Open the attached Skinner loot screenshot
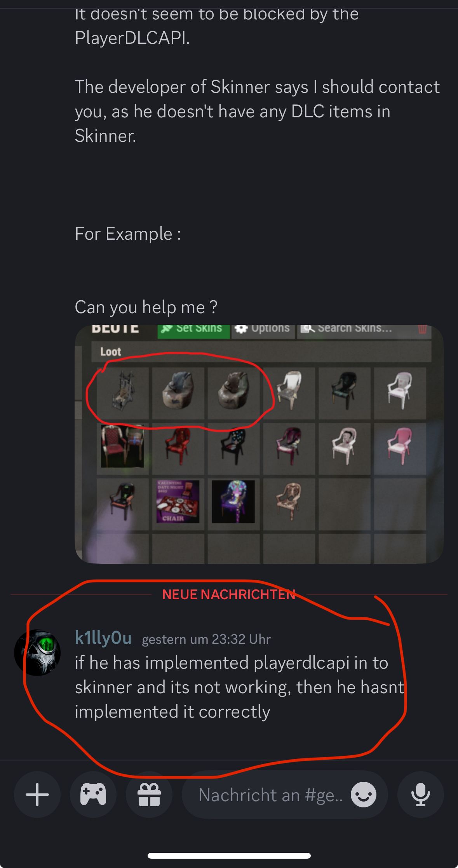Screen dimensions: 458x868 [x=259, y=444]
